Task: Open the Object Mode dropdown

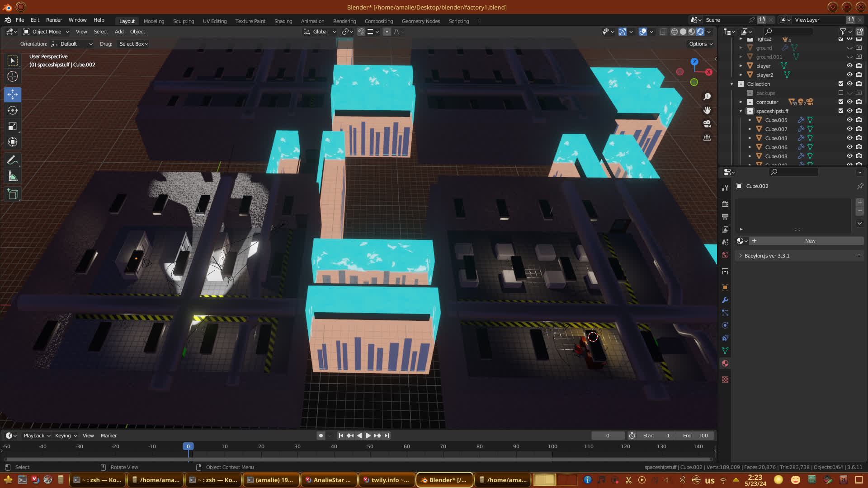Action: (x=46, y=32)
